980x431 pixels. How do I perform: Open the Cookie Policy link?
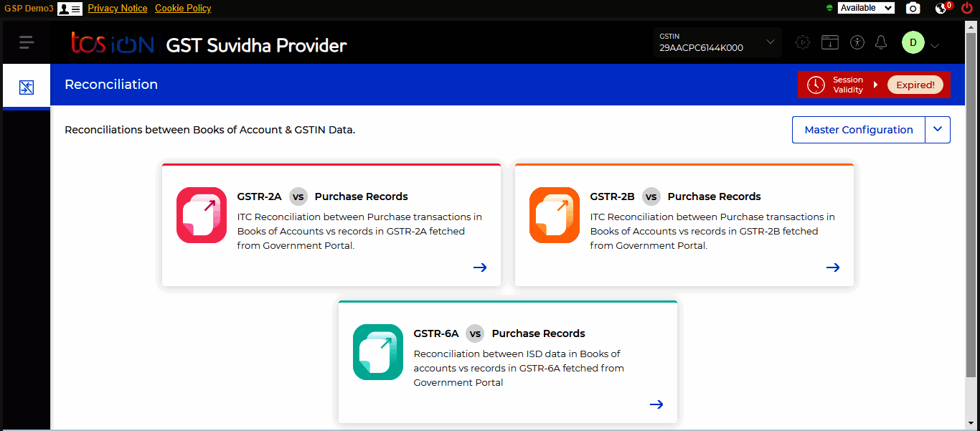coord(183,8)
